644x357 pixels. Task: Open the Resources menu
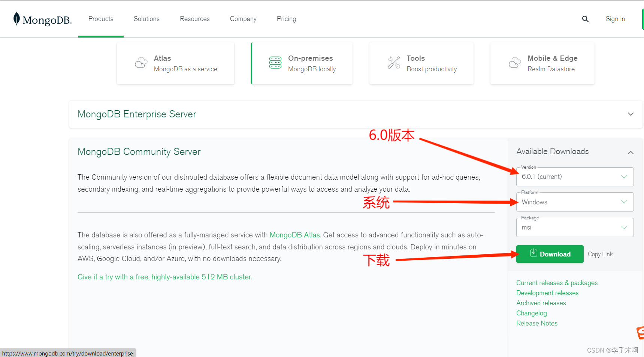(x=195, y=19)
